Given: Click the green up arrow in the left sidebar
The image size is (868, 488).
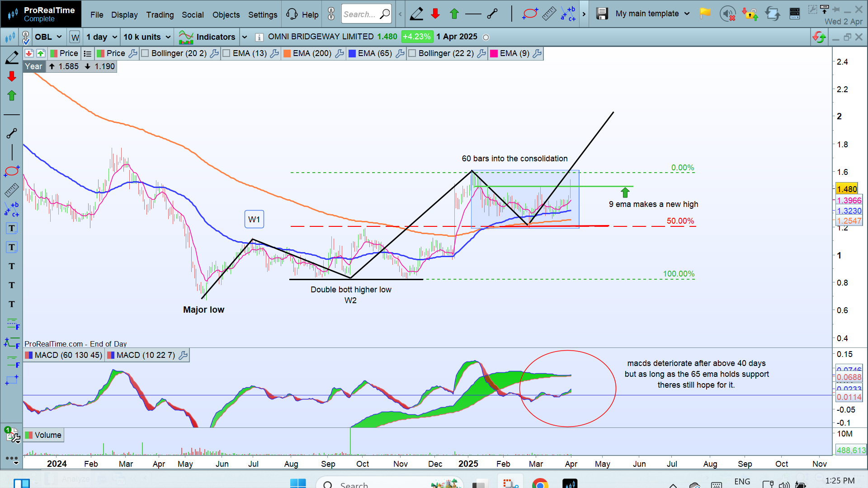Looking at the screenshot, I should click(12, 95).
